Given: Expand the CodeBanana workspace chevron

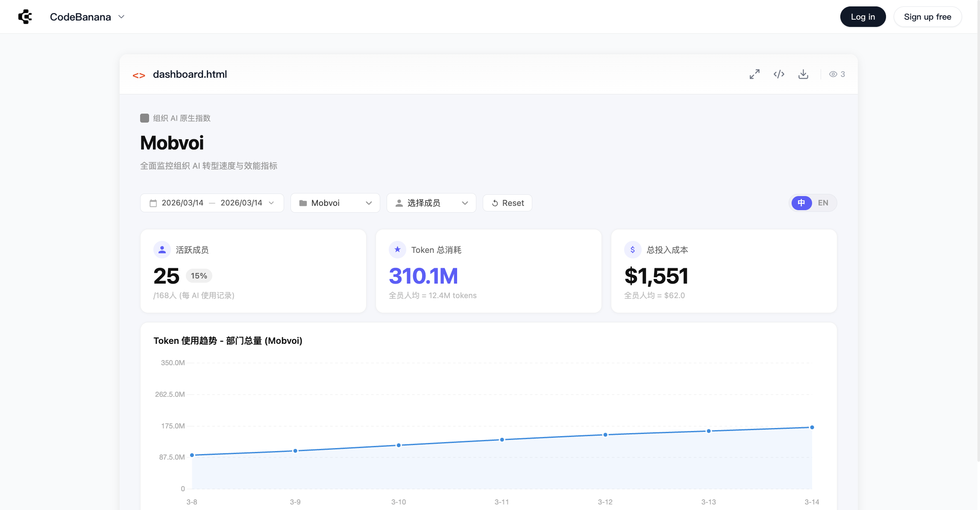Looking at the screenshot, I should point(121,17).
